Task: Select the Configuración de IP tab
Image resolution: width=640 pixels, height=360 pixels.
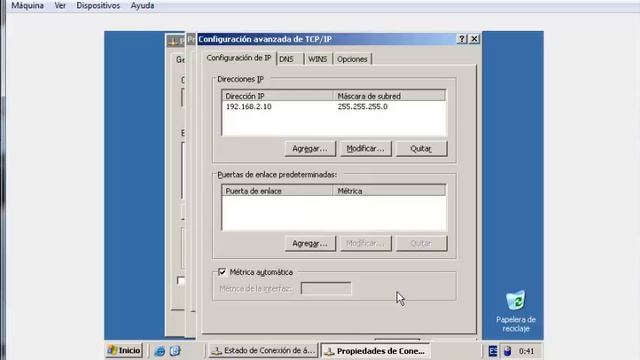Action: click(239, 58)
